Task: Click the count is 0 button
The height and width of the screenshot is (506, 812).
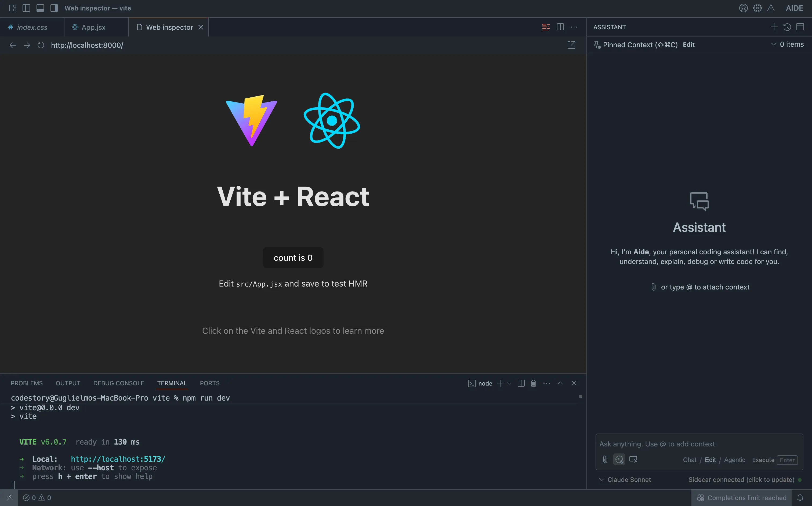Action: [293, 258]
